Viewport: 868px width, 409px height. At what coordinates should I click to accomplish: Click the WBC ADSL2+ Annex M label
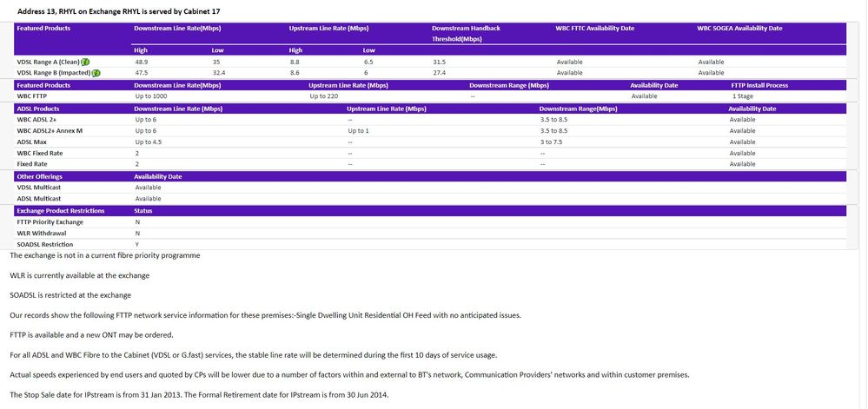click(x=50, y=130)
